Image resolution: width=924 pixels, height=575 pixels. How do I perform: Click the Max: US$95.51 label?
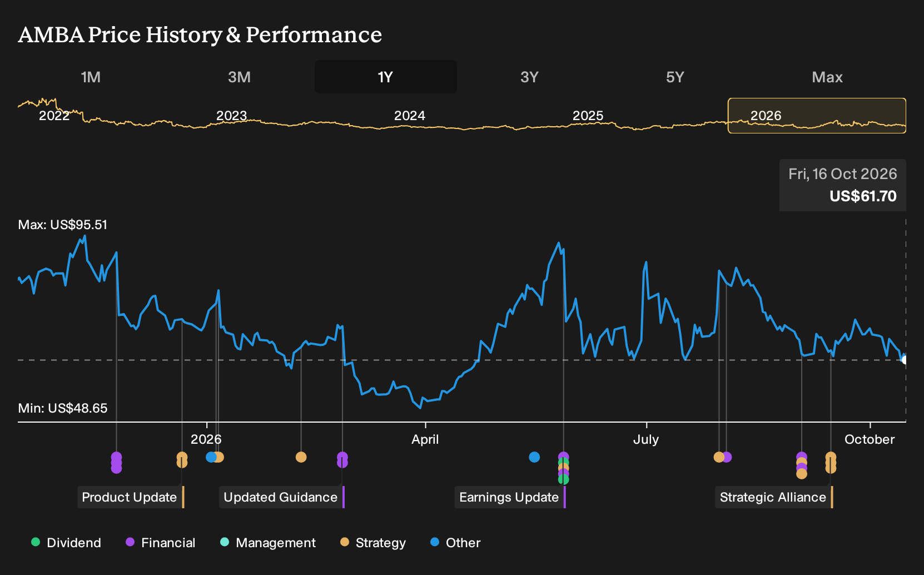point(63,225)
